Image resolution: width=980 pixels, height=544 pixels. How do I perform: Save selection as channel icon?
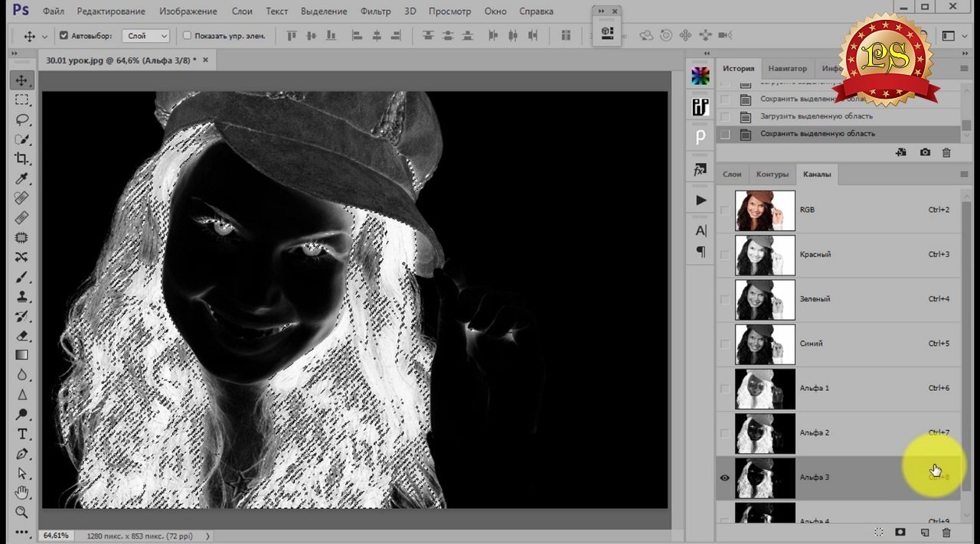pos(900,532)
